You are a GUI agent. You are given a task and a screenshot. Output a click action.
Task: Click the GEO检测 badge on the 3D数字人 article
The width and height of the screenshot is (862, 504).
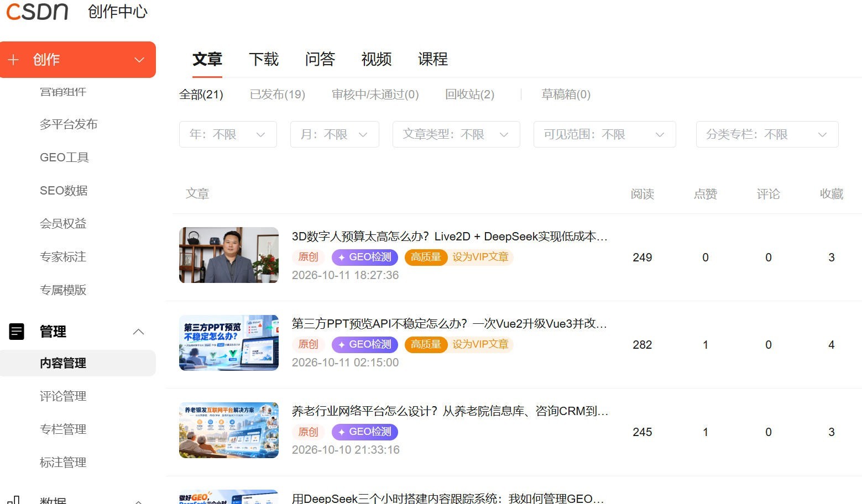(364, 258)
